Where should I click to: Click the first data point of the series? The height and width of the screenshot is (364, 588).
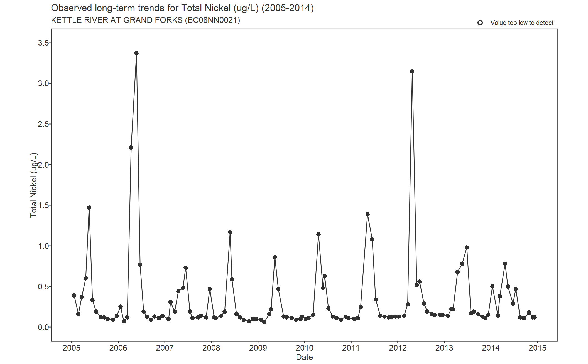coord(74,295)
